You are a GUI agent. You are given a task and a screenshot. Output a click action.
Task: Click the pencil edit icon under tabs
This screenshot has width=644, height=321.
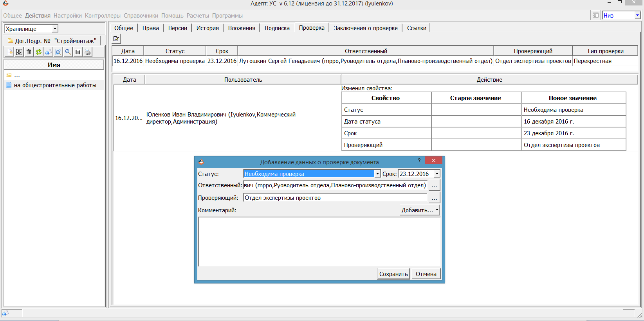pyautogui.click(x=116, y=39)
